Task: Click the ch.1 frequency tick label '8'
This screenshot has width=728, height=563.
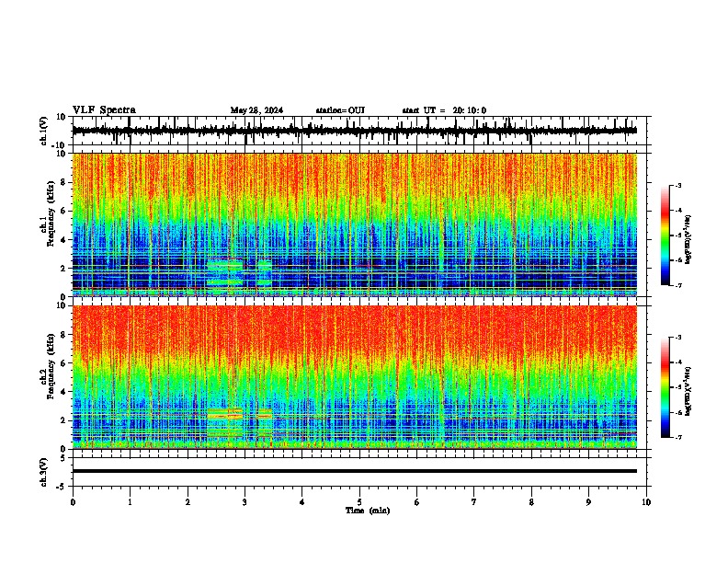Action: (x=64, y=182)
